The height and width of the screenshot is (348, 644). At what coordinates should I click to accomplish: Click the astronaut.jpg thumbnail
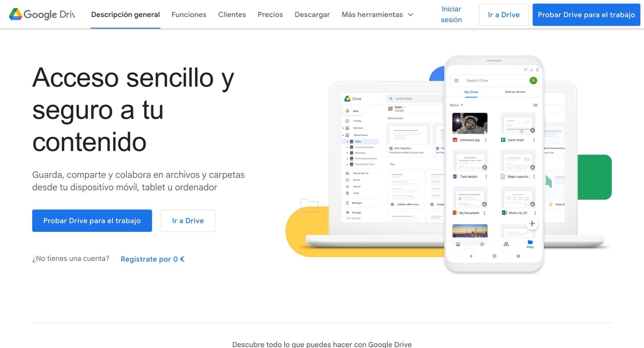[x=470, y=123]
